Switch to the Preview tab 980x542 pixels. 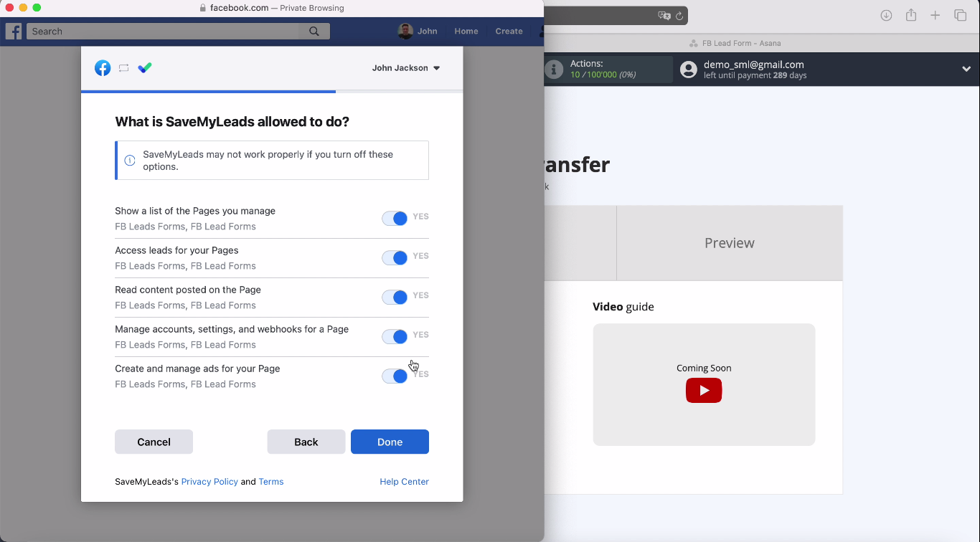729,243
